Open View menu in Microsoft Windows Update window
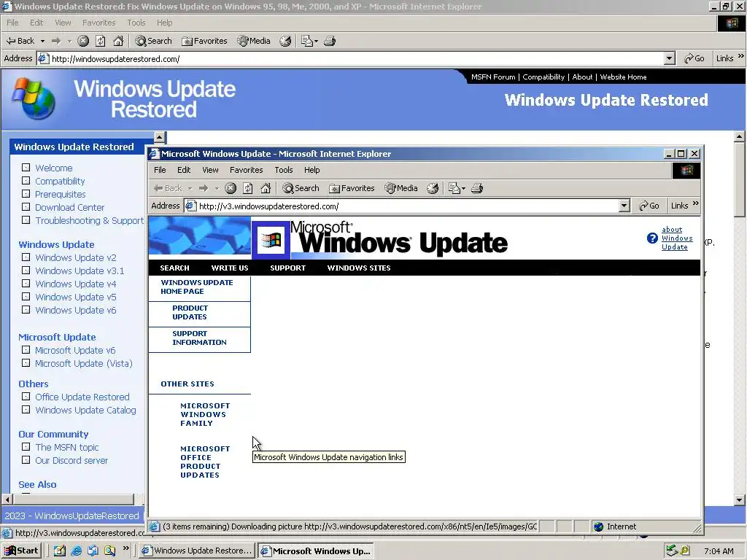Viewport: 747px width, 560px height. [x=210, y=170]
